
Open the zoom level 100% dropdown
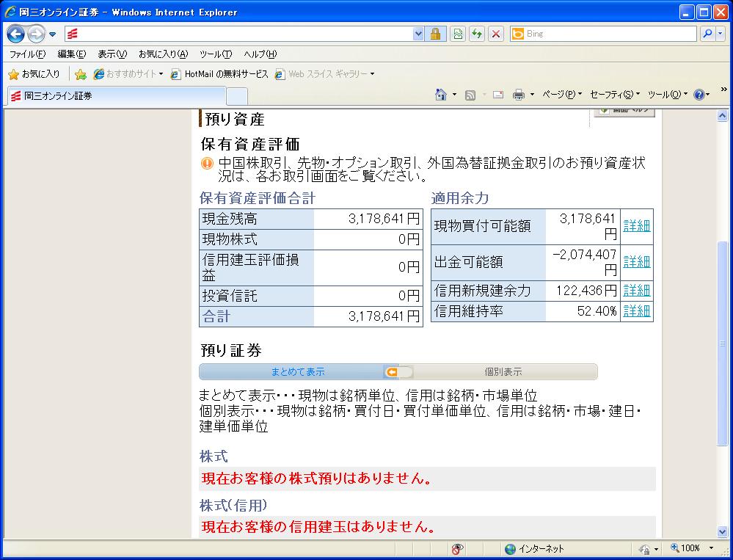coord(711,548)
